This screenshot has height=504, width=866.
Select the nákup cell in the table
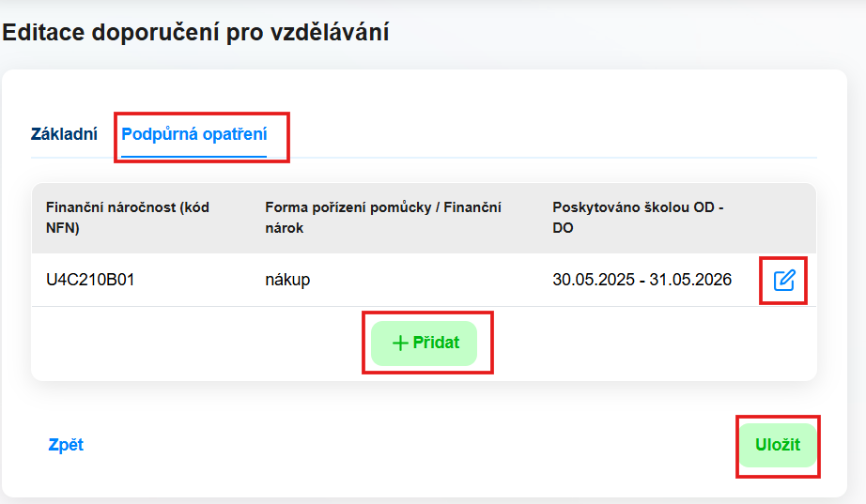point(287,280)
